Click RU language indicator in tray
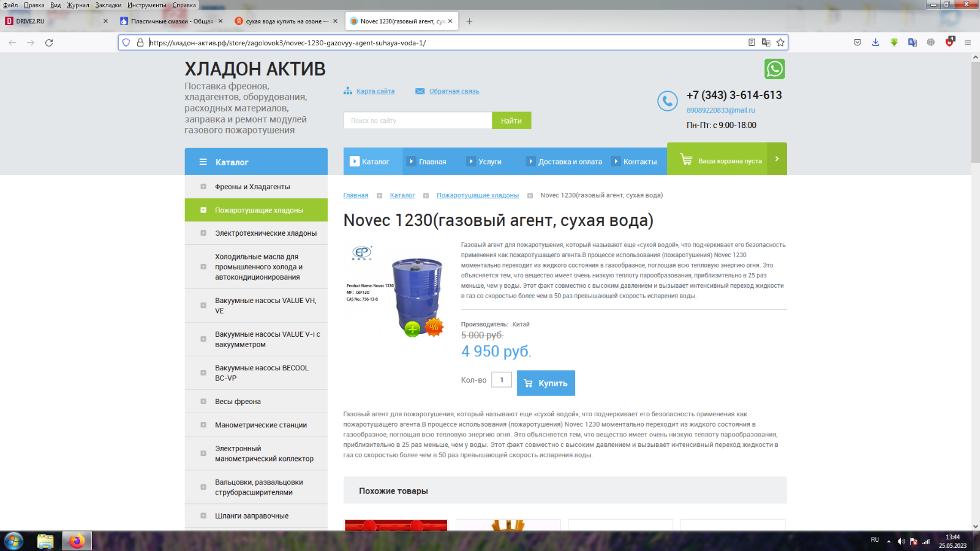Viewport: 980px width, 551px height. coord(875,540)
